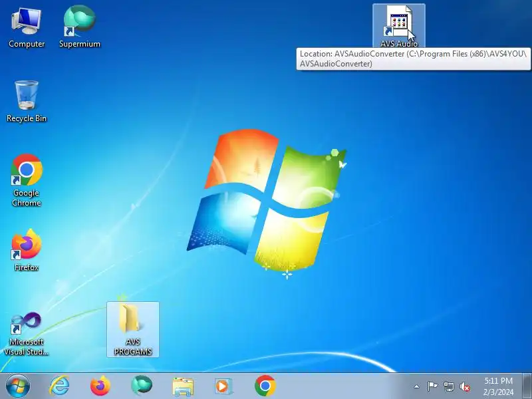Open Windows Media Player from the taskbar

[x=223, y=386]
